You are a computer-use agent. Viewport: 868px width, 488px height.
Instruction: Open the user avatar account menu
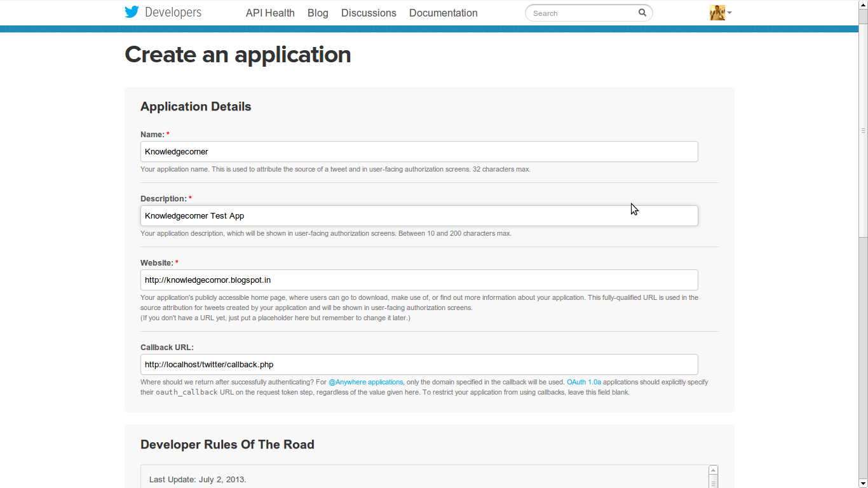[721, 13]
